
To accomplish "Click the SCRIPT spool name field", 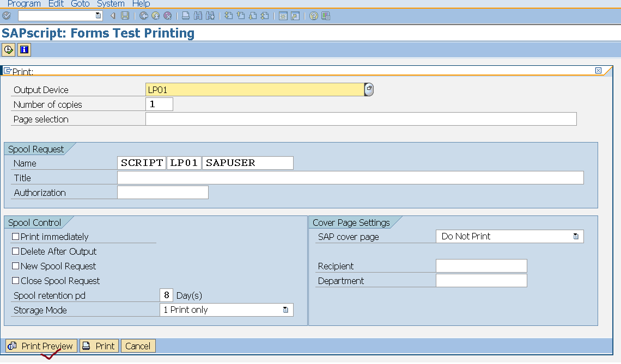I will [x=142, y=163].
